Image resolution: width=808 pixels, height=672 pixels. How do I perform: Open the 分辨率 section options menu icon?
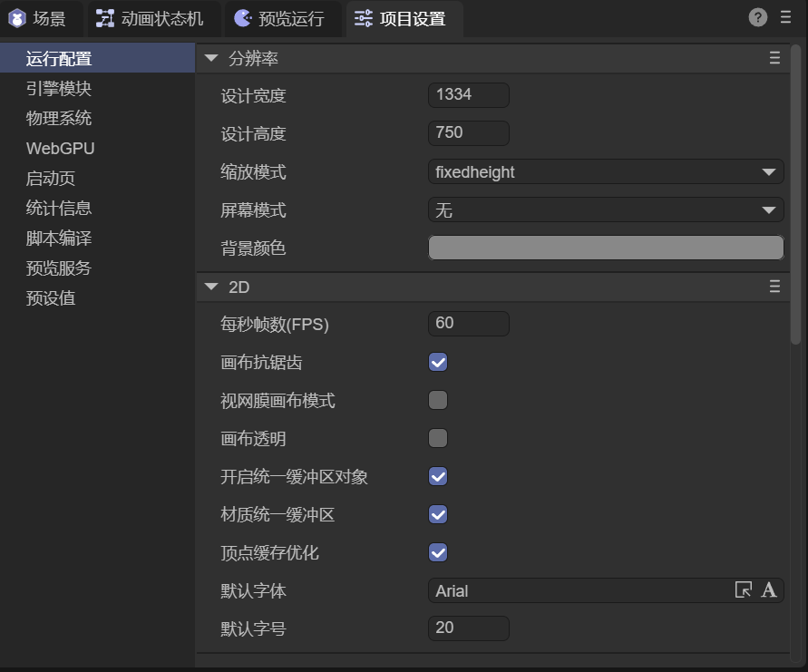(774, 58)
